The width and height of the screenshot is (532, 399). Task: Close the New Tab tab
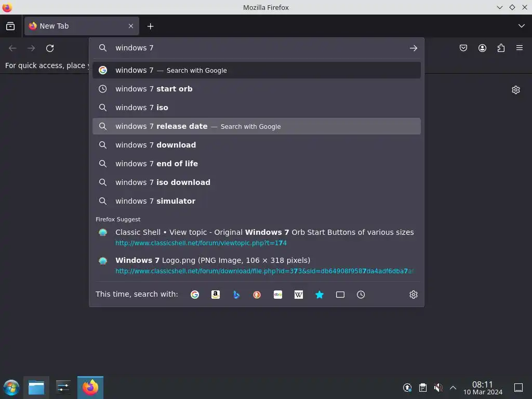[131, 26]
